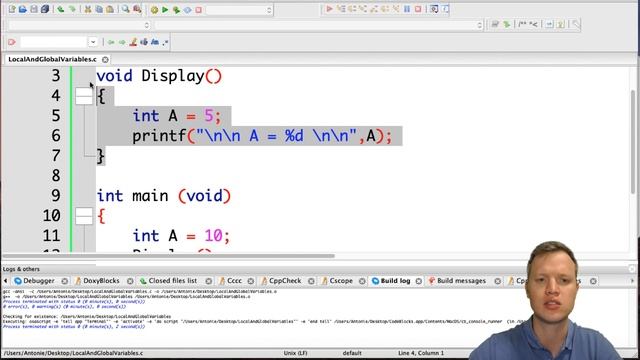Image resolution: width=640 pixels, height=360 pixels.
Task: Open the build target dropdown
Action: 239,10
